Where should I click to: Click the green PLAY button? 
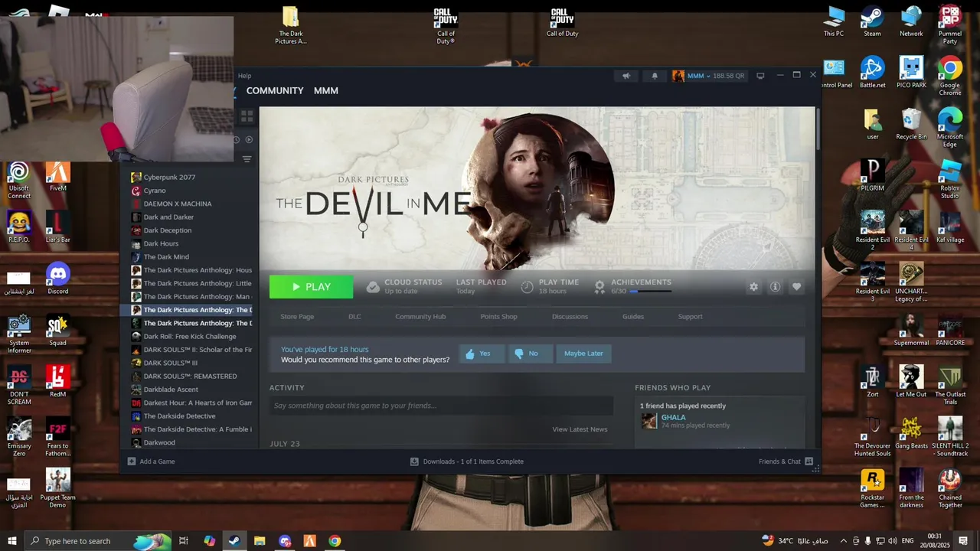coord(311,287)
